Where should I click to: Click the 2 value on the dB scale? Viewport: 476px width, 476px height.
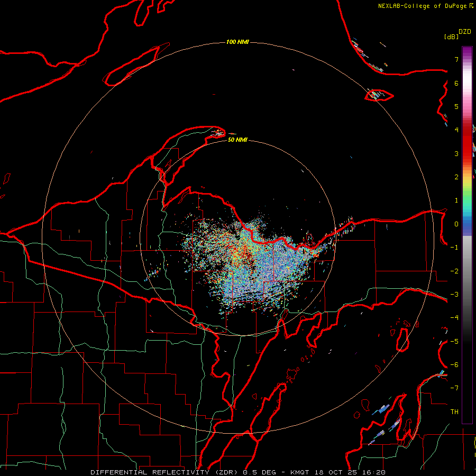[x=456, y=177]
